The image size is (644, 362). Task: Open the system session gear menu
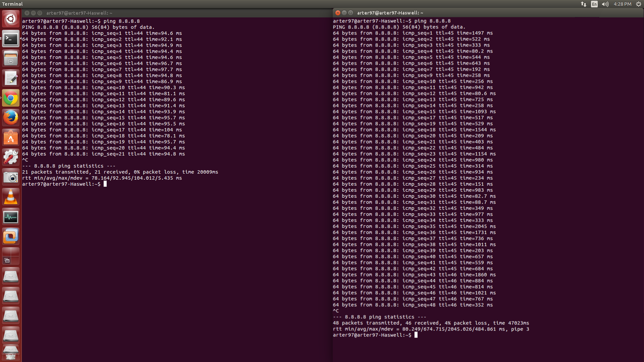tap(639, 4)
